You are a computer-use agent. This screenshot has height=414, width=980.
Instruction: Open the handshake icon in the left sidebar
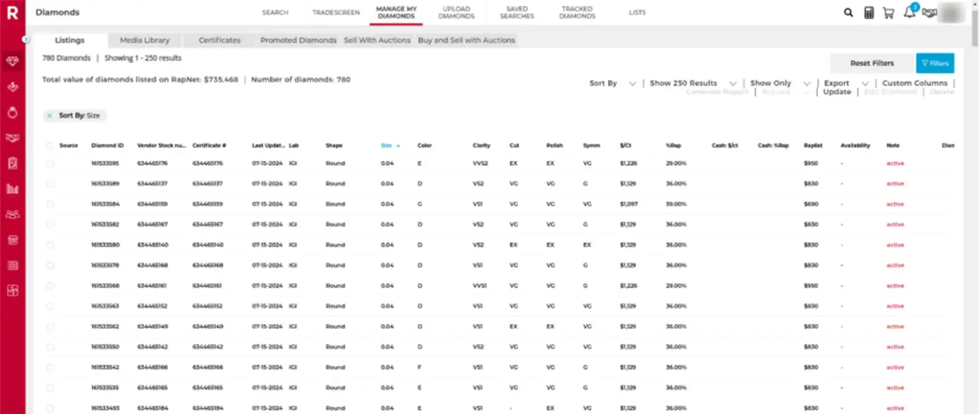[x=12, y=138]
